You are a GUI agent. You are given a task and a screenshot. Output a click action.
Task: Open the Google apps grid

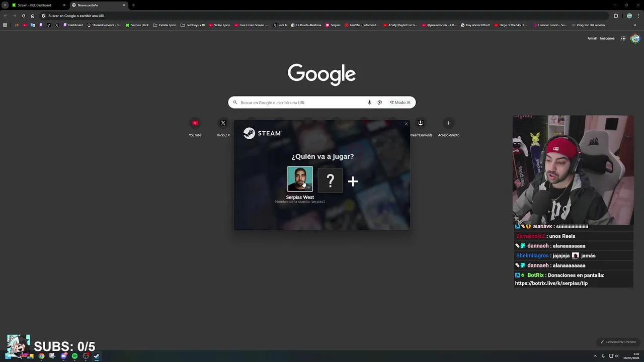(x=623, y=38)
